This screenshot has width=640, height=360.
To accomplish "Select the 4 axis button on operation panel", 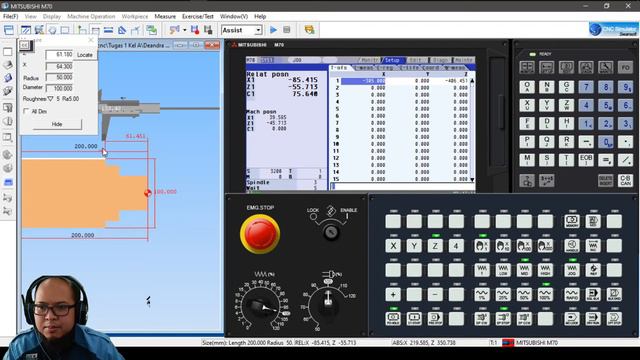I will (x=456, y=246).
